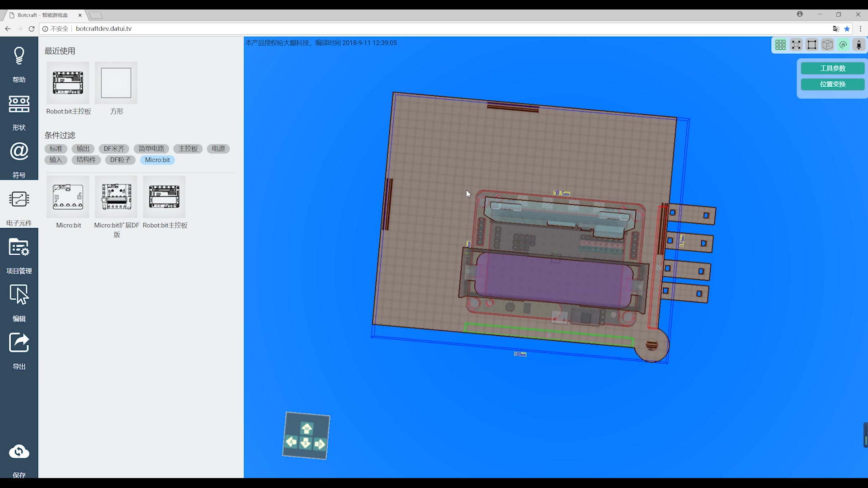The height and width of the screenshot is (488, 868).
Task: Select the 编辑 edit cursor tool
Action: pyautogui.click(x=19, y=296)
